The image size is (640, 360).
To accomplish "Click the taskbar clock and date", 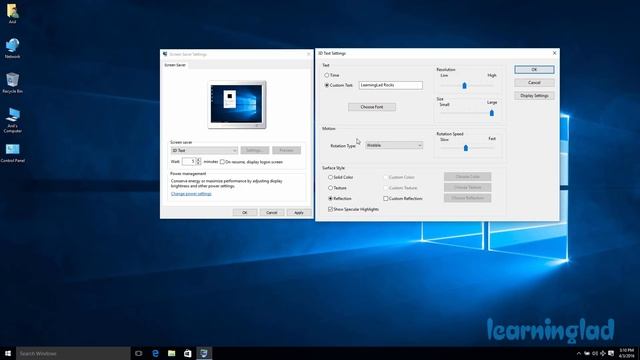I will click(x=627, y=353).
